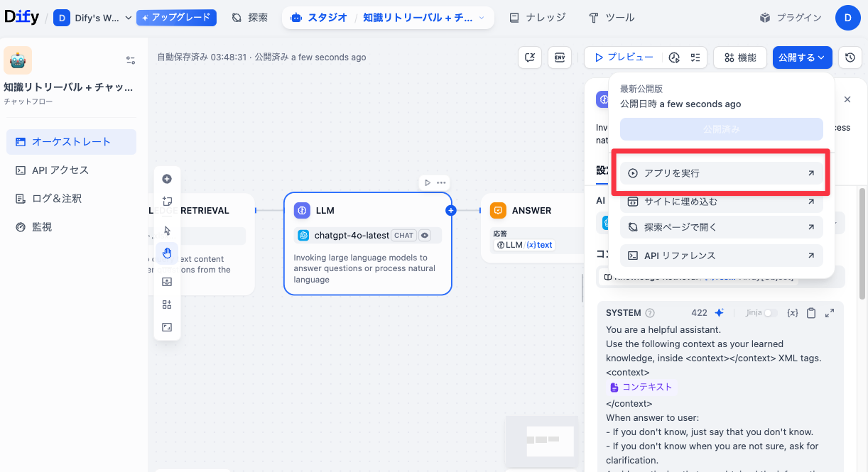Toggle the vision eye on chatgpt-4o-latest

[x=425, y=236]
